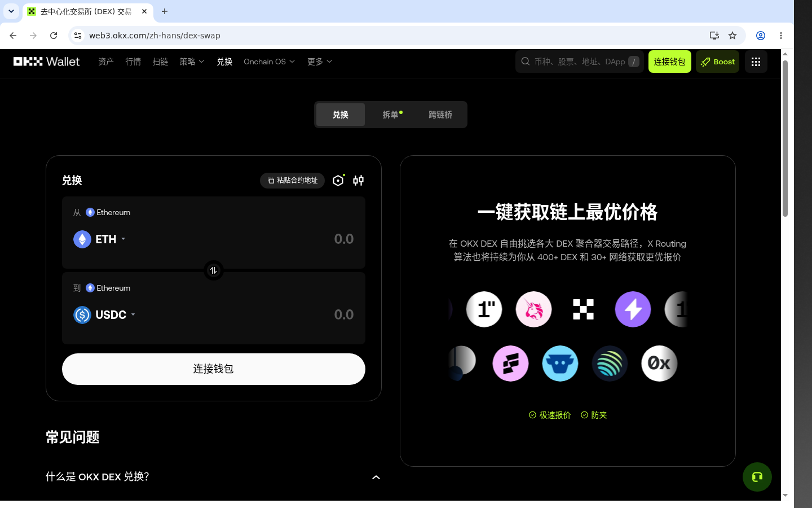Open the swap settings sliders icon

click(359, 181)
